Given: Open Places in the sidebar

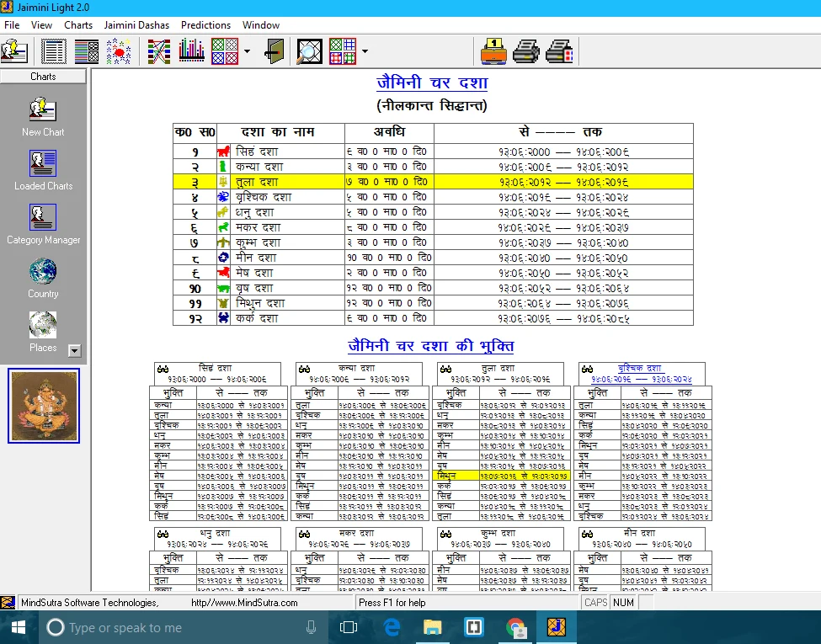Looking at the screenshot, I should [x=43, y=332].
